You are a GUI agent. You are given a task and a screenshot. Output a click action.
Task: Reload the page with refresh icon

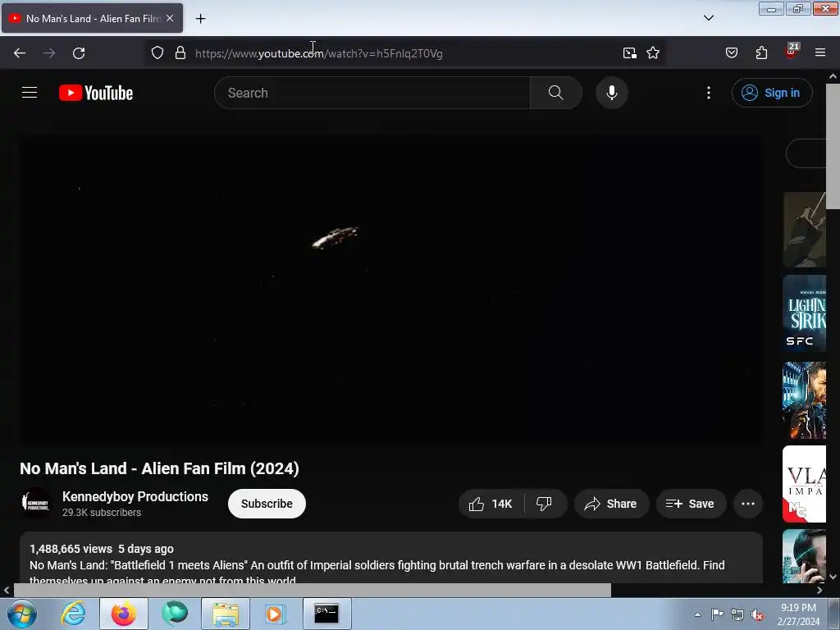click(x=79, y=53)
